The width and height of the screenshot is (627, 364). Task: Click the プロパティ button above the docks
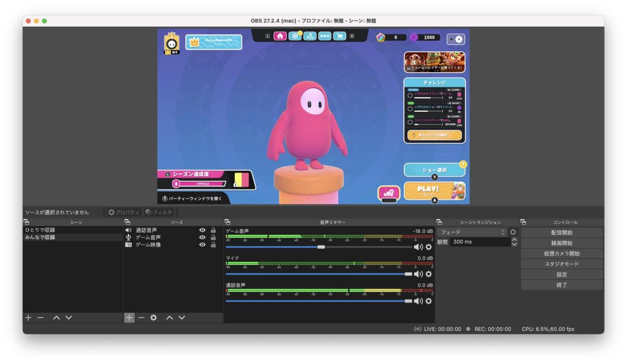click(123, 213)
